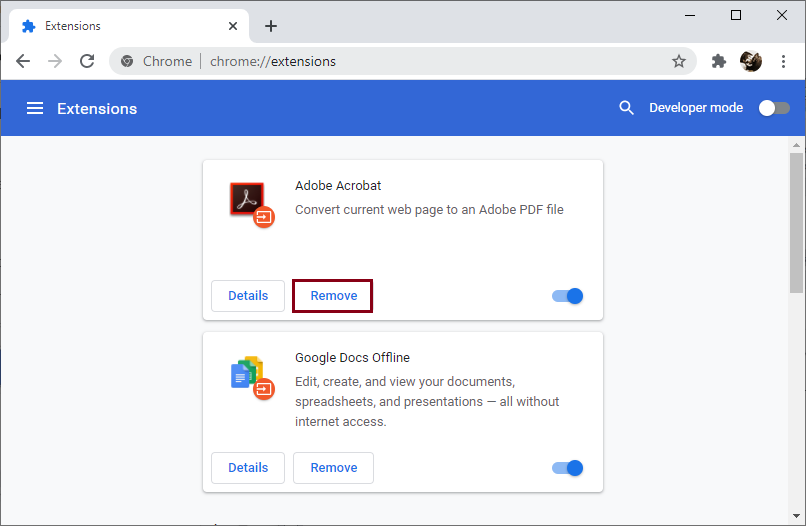Enable the Developer mode switch

[774, 108]
